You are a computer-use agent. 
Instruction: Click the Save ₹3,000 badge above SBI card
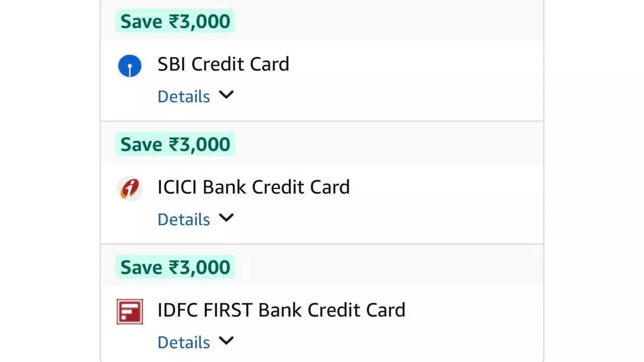(175, 21)
